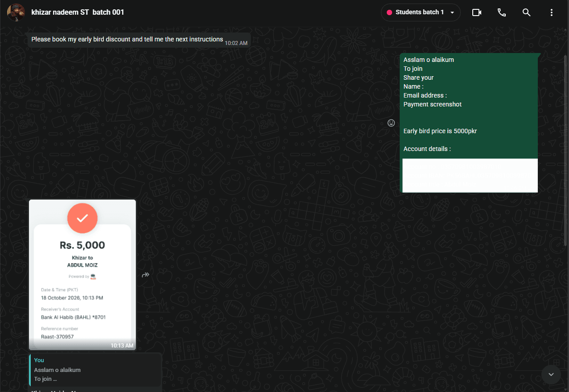The width and height of the screenshot is (569, 392).
Task: Click 'Early bird price is 5000pkr' line
Action: pos(440,131)
